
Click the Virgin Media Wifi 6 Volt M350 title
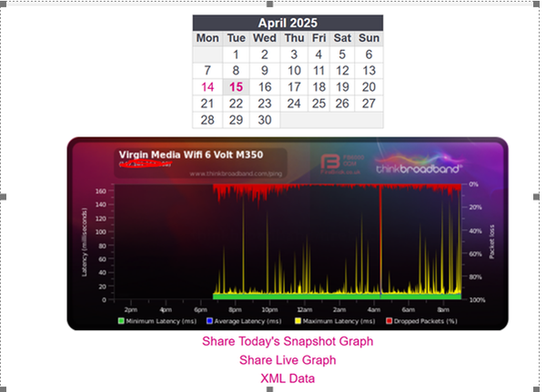pos(191,155)
